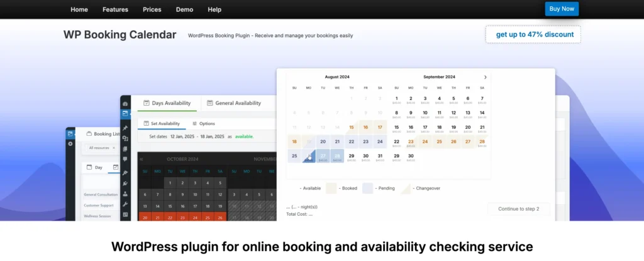Screen dimensions: 644x261
Task: Open Features in the top navigation
Action: click(x=116, y=9)
